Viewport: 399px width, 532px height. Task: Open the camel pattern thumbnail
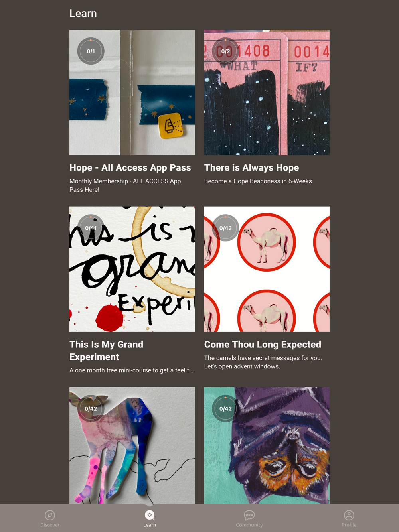(267, 269)
